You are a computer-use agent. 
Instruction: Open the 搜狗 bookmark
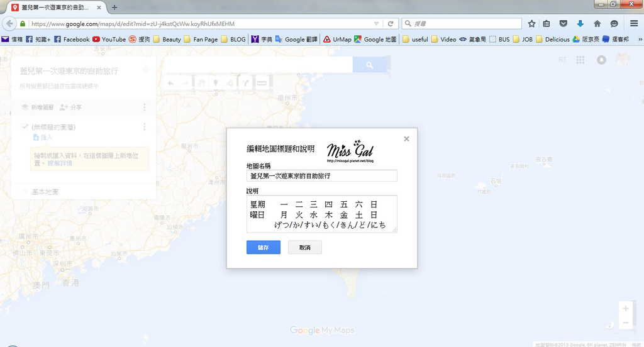click(139, 40)
